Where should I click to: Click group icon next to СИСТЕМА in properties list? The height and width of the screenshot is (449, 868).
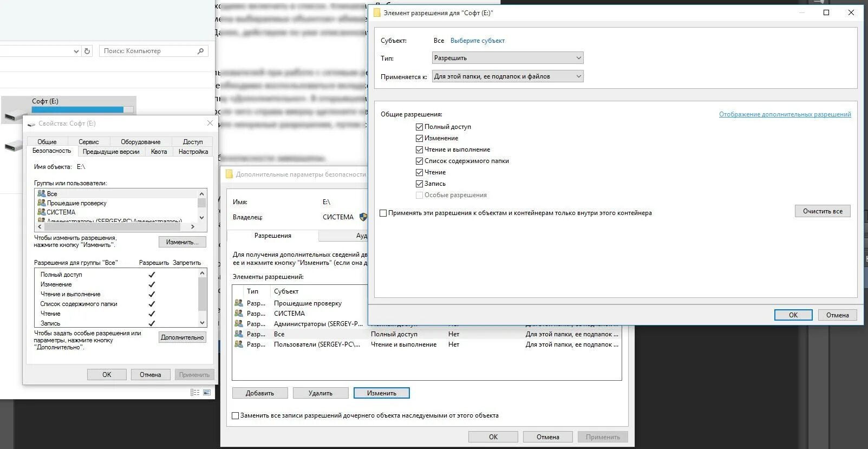(42, 212)
